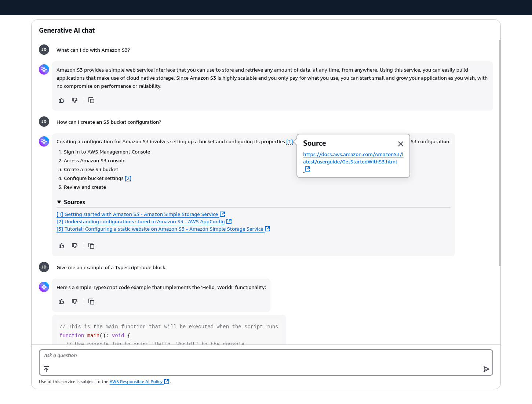Open source [1] Getting started with Amazon S3
The width and height of the screenshot is (532, 404).
(x=139, y=214)
